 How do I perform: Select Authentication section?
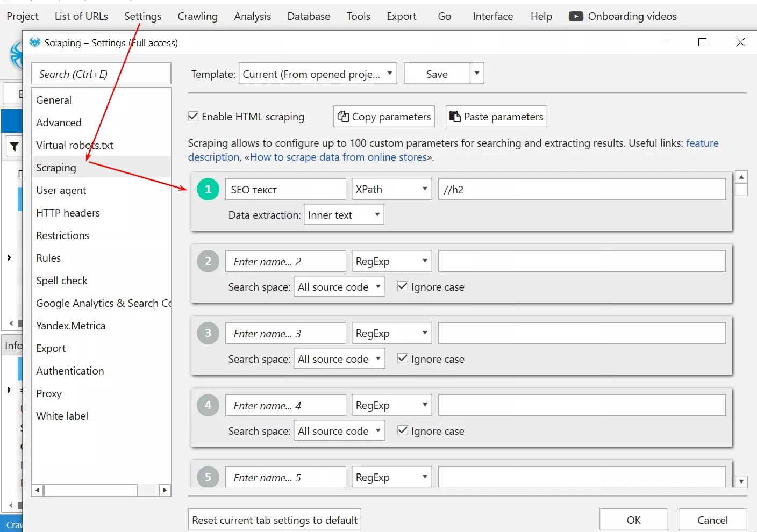tap(101, 371)
